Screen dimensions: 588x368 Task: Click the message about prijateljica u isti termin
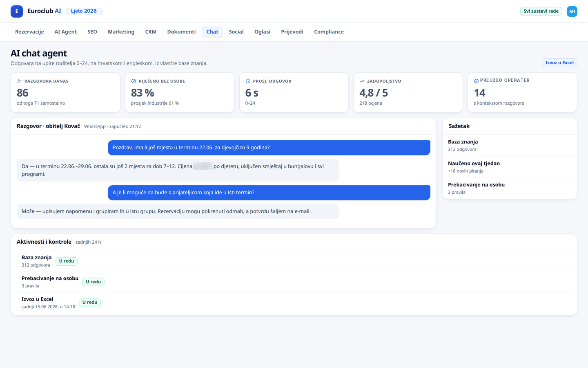269,193
